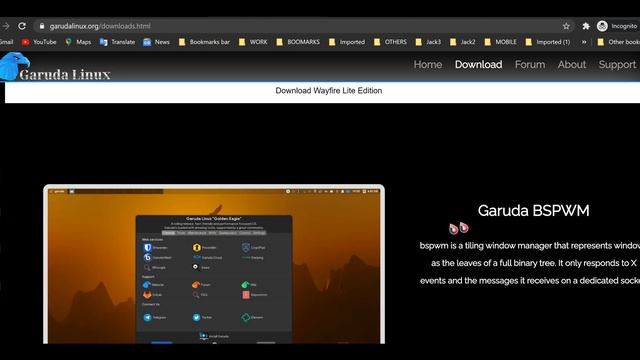Open the Support menu item
This screenshot has height=360, width=640.
point(617,64)
